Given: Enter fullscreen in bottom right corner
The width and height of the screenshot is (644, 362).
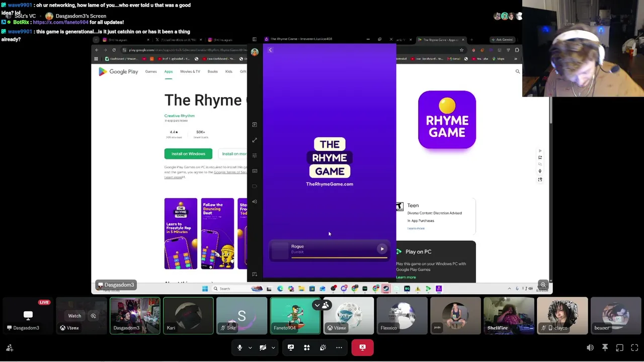Looking at the screenshot, I should tap(634, 347).
